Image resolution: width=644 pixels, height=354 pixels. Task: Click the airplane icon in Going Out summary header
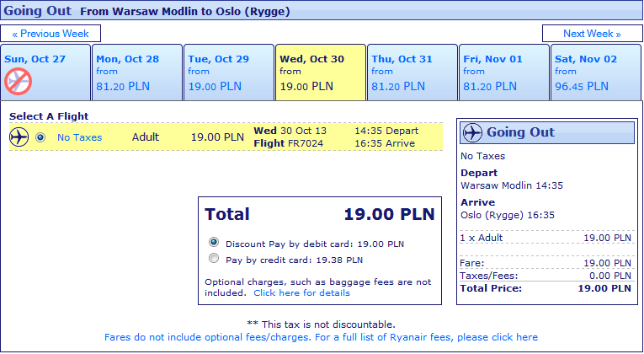click(472, 132)
